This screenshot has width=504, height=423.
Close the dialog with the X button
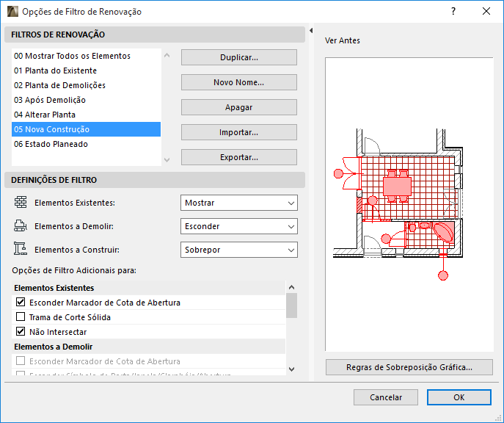(x=486, y=11)
